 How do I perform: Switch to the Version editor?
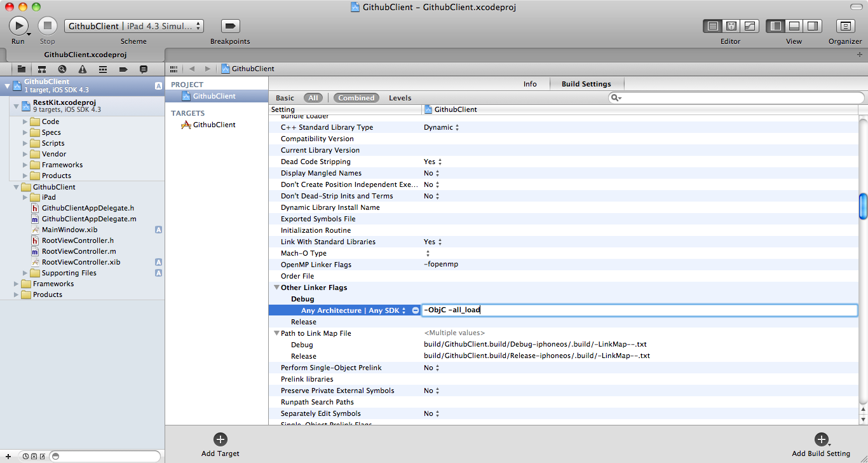[x=750, y=26]
